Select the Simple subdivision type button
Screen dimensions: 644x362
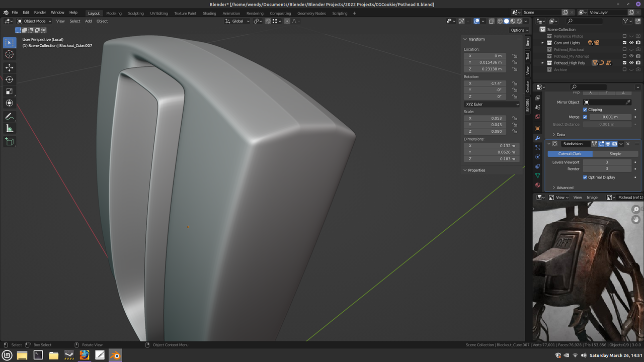pos(615,154)
